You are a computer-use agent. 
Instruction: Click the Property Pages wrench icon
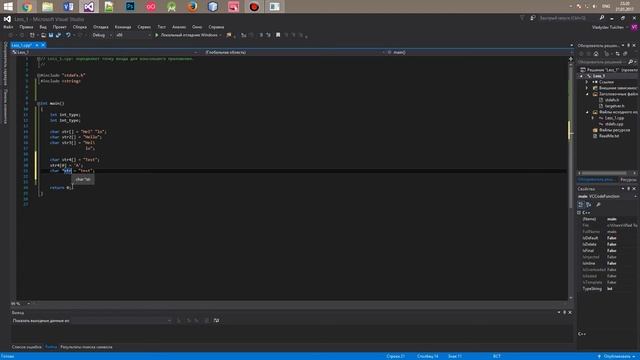click(598, 204)
